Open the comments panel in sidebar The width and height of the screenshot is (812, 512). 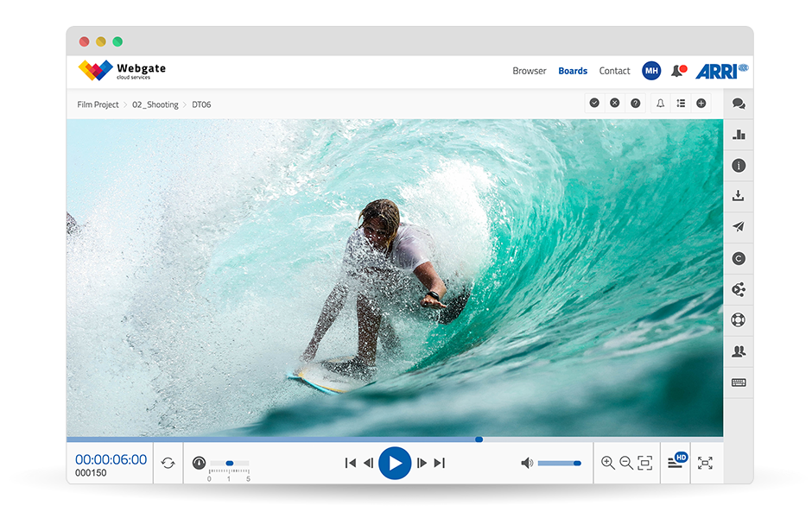(738, 104)
